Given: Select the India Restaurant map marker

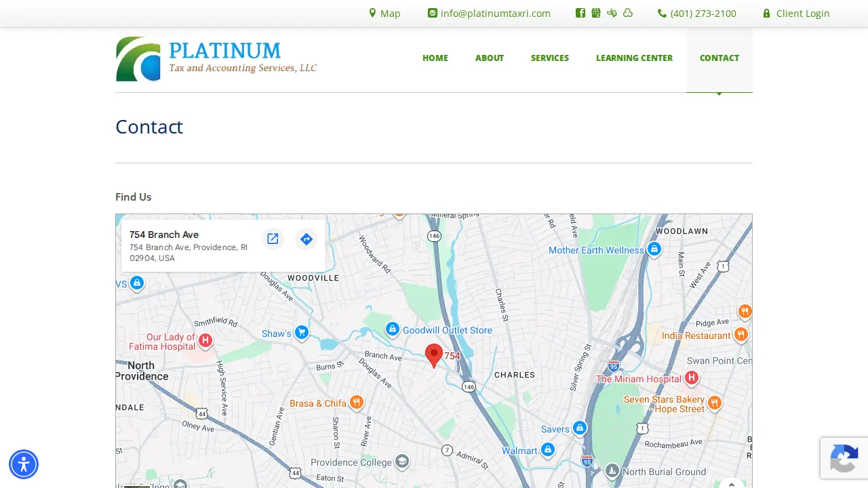Looking at the screenshot, I should click(741, 335).
